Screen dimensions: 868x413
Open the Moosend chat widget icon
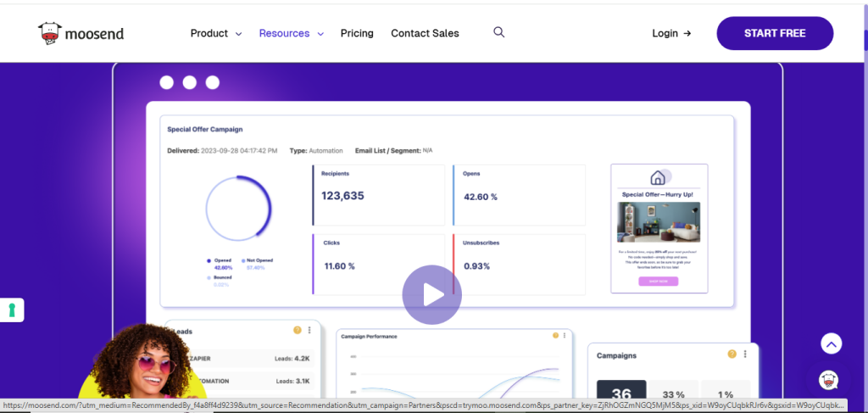(x=829, y=381)
